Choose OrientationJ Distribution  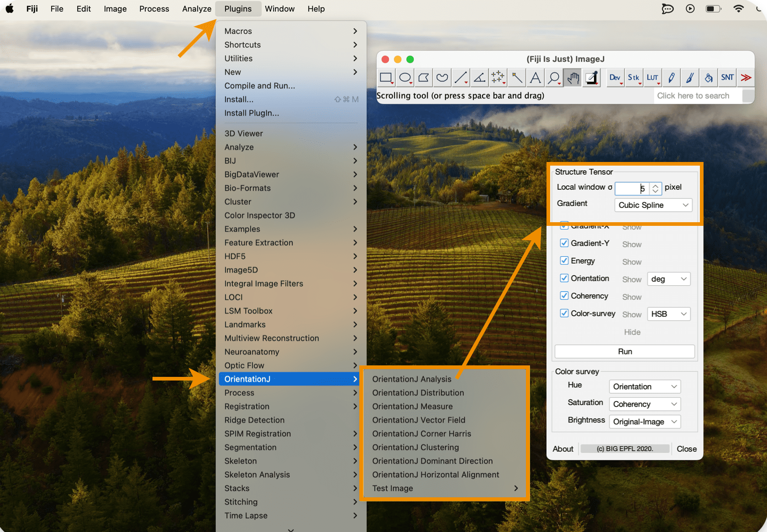tap(418, 393)
